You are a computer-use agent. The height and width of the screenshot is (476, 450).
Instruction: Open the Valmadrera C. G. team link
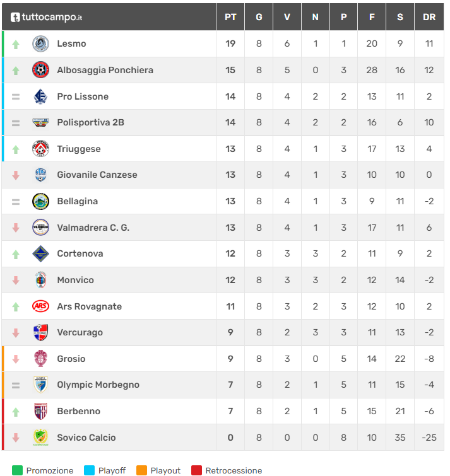tap(93, 228)
